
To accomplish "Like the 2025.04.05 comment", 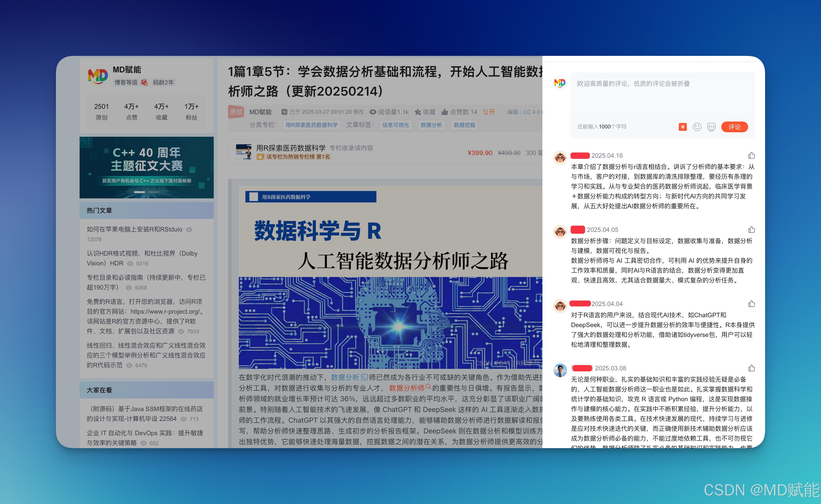I will 752,229.
